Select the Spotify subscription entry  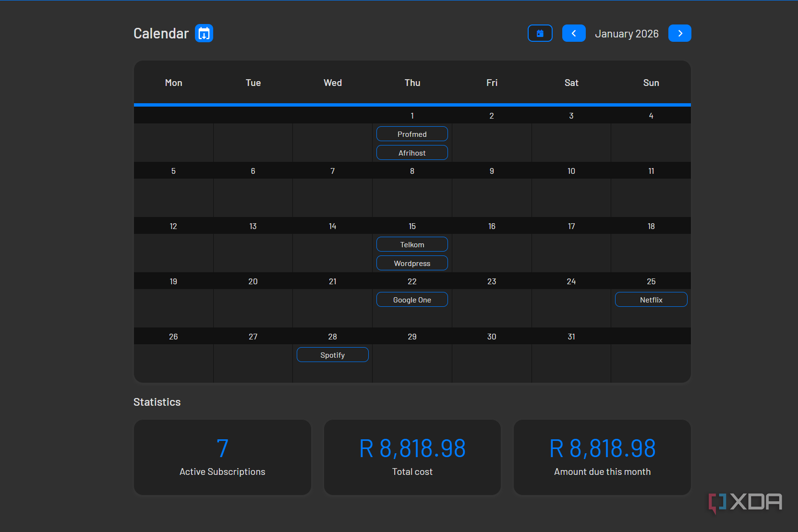[x=333, y=355]
